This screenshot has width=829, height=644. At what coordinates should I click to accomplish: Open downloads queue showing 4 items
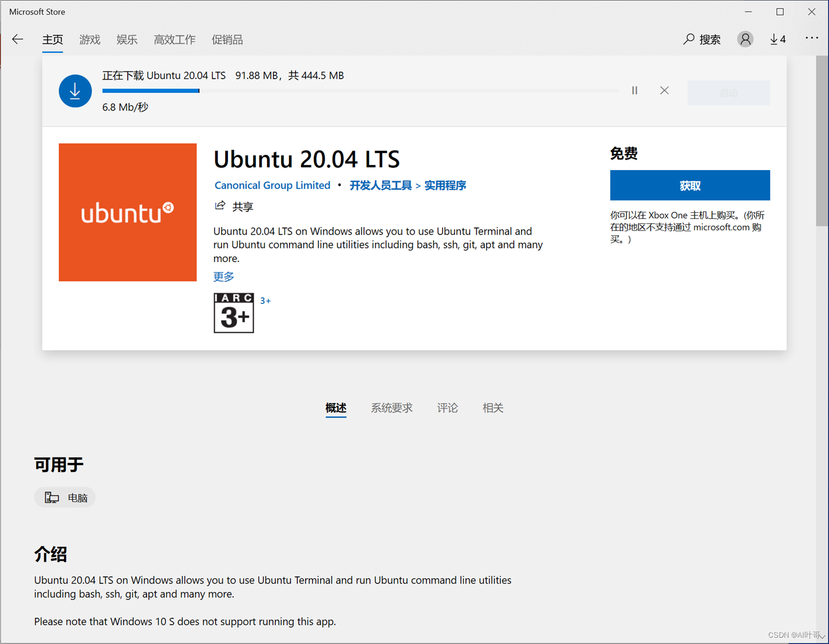[x=777, y=39]
